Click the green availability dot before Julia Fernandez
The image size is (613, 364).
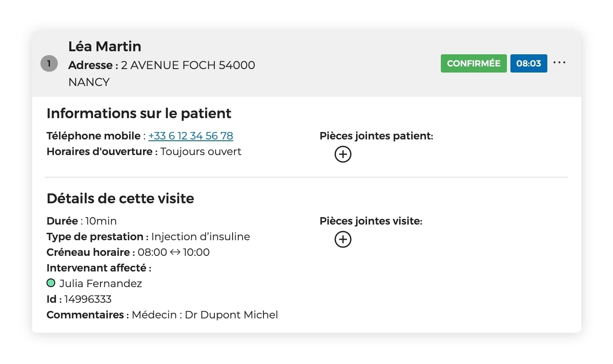click(x=51, y=283)
